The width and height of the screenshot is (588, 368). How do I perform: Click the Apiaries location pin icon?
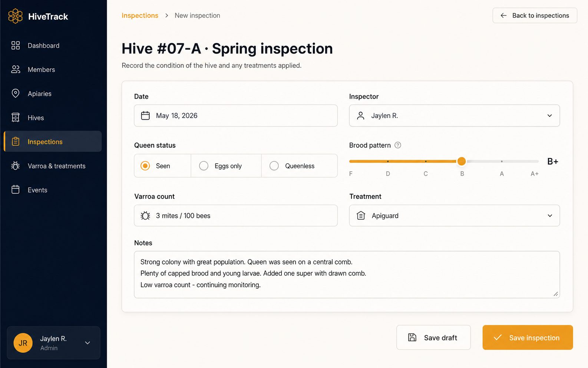coord(16,93)
